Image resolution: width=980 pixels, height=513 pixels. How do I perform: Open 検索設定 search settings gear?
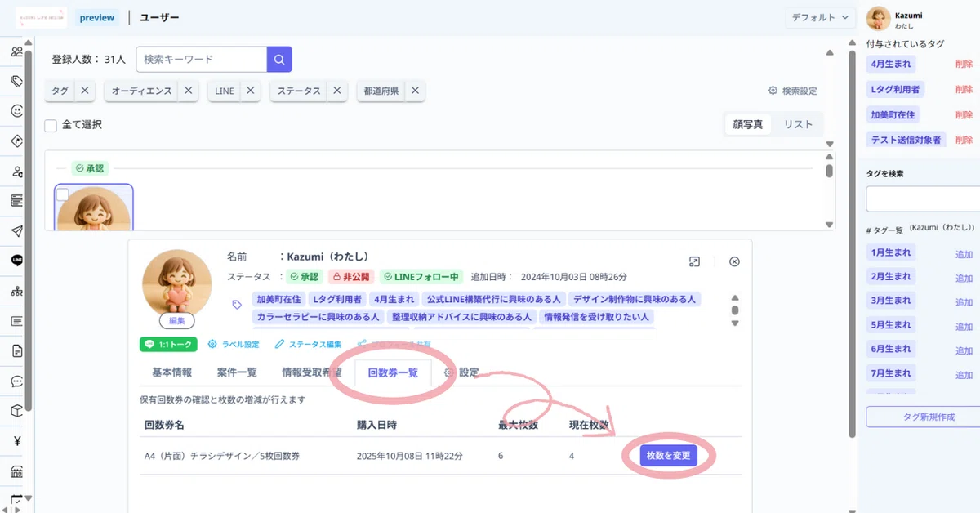coord(792,91)
